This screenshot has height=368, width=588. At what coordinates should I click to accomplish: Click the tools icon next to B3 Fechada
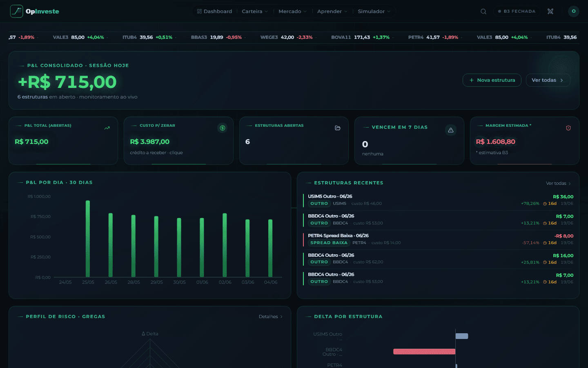coord(550,11)
